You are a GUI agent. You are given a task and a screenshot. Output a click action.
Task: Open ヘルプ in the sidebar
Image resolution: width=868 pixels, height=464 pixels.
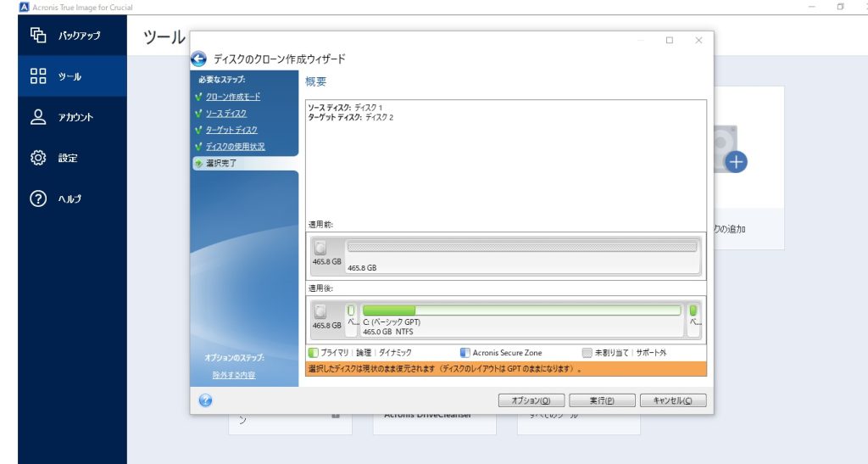[73, 198]
